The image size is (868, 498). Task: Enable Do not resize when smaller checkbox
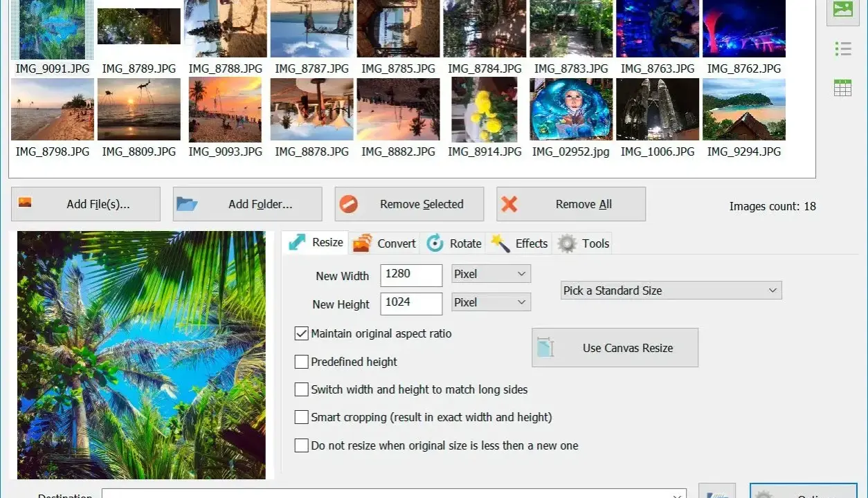(x=301, y=445)
